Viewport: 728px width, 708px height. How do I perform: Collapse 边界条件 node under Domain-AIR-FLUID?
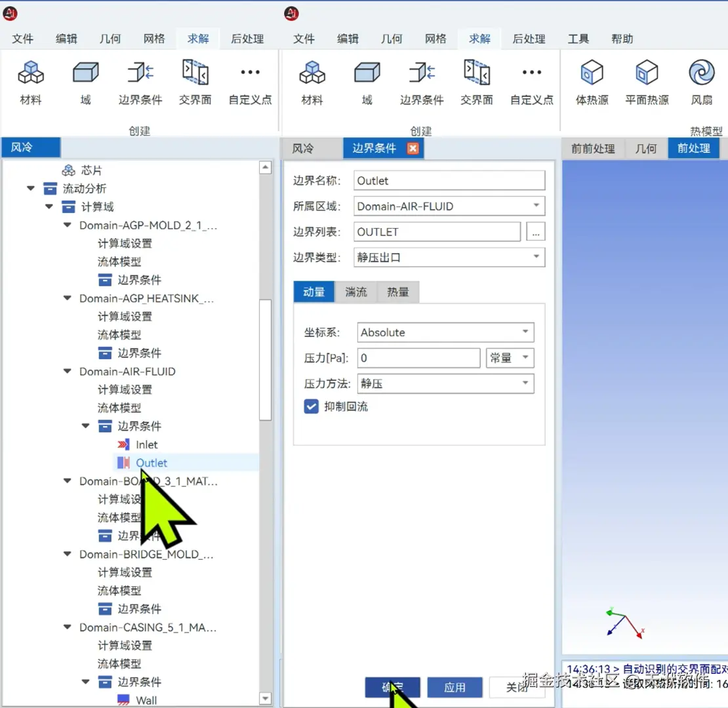85,426
